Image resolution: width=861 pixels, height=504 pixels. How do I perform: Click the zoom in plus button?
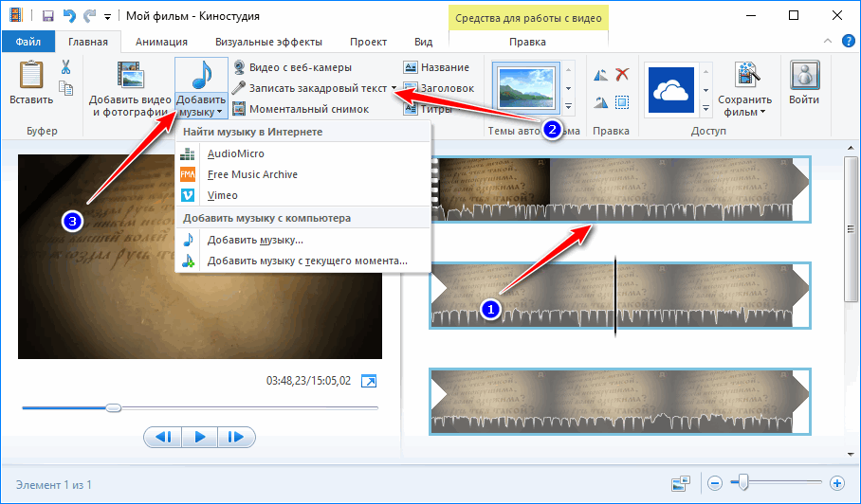click(837, 483)
